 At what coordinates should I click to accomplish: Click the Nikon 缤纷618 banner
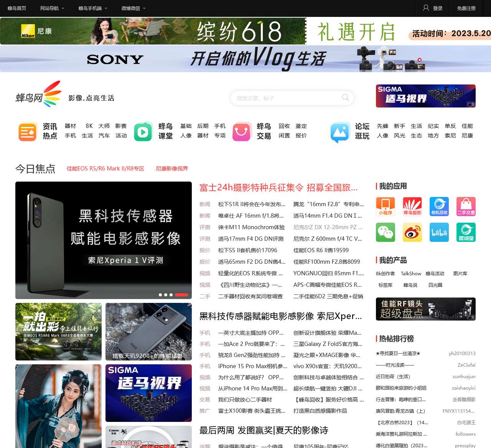[x=245, y=31]
